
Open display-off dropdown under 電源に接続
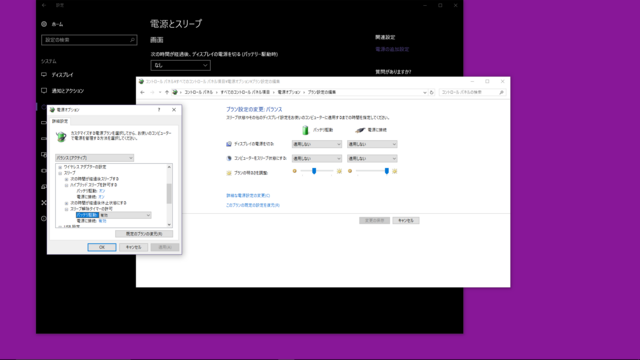[x=372, y=144]
